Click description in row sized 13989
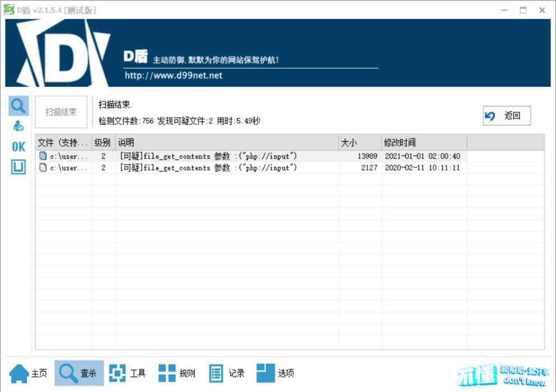This screenshot has height=392, width=556. (x=208, y=156)
